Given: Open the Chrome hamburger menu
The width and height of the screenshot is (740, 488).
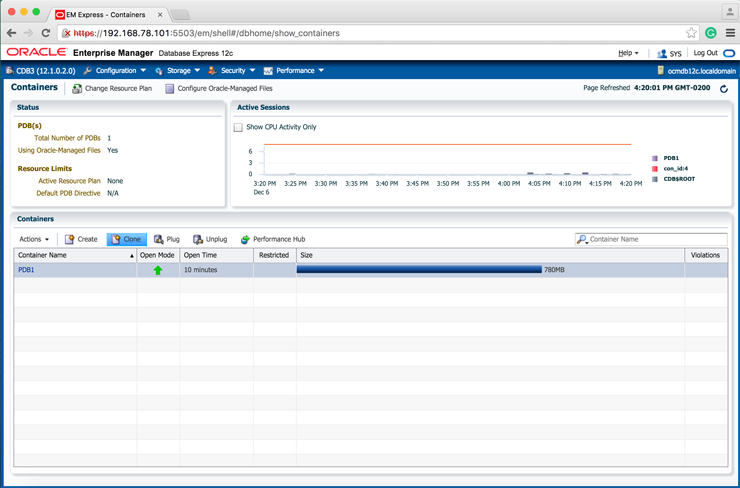Looking at the screenshot, I should pos(730,33).
